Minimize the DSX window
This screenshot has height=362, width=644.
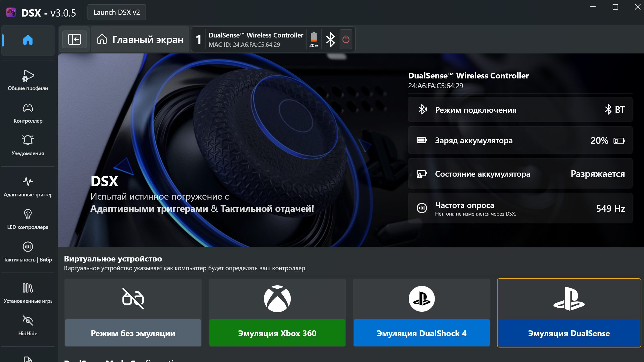593,7
